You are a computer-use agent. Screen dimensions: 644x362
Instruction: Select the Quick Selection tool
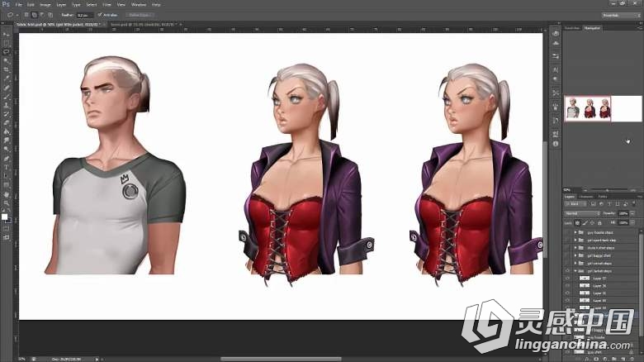(x=6, y=61)
